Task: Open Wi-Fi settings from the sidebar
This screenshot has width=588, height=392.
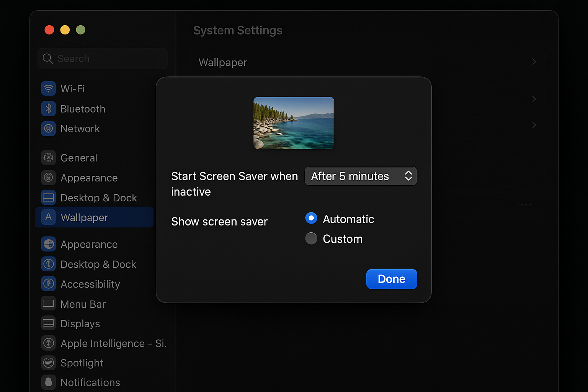Action: pos(73,88)
